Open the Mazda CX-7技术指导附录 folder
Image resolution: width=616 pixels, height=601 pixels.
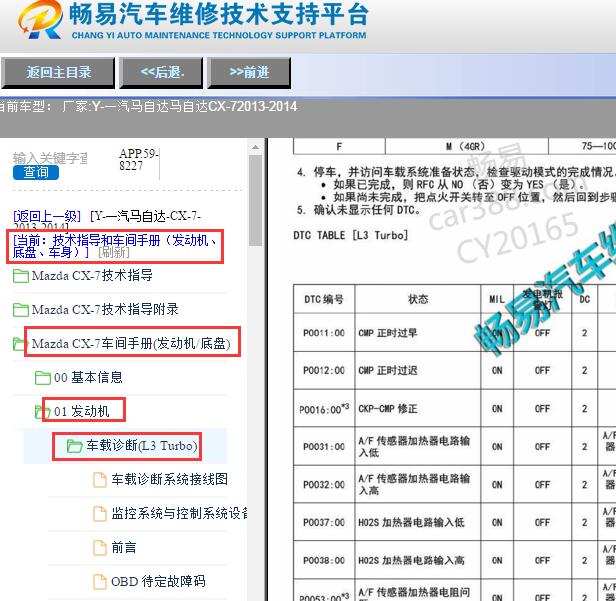pos(105,310)
